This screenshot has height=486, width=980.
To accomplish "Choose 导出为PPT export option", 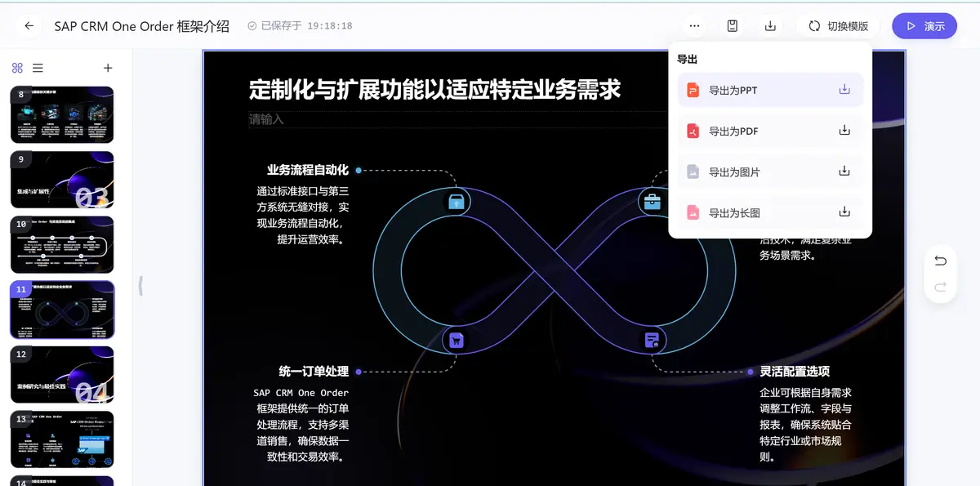I will 770,90.
